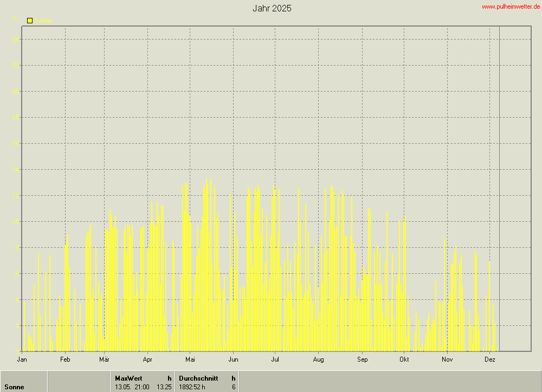Select the Feb label on x-axis

point(65,359)
